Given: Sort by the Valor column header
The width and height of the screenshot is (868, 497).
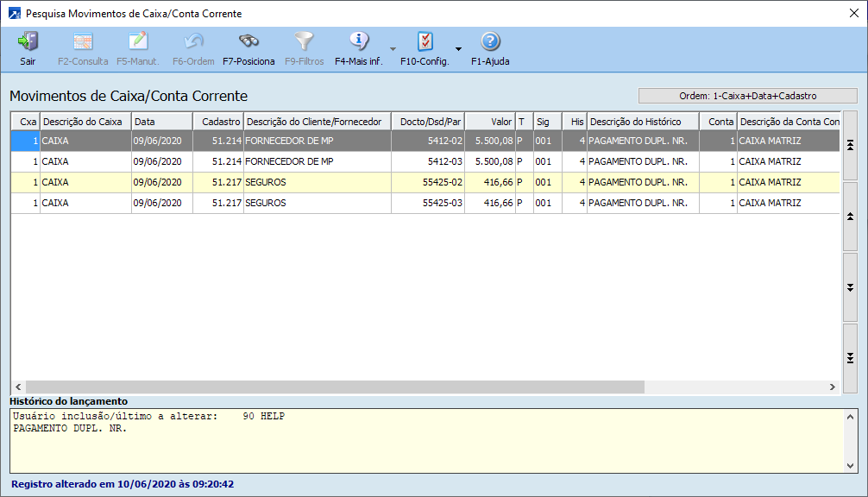Looking at the screenshot, I should click(x=489, y=122).
